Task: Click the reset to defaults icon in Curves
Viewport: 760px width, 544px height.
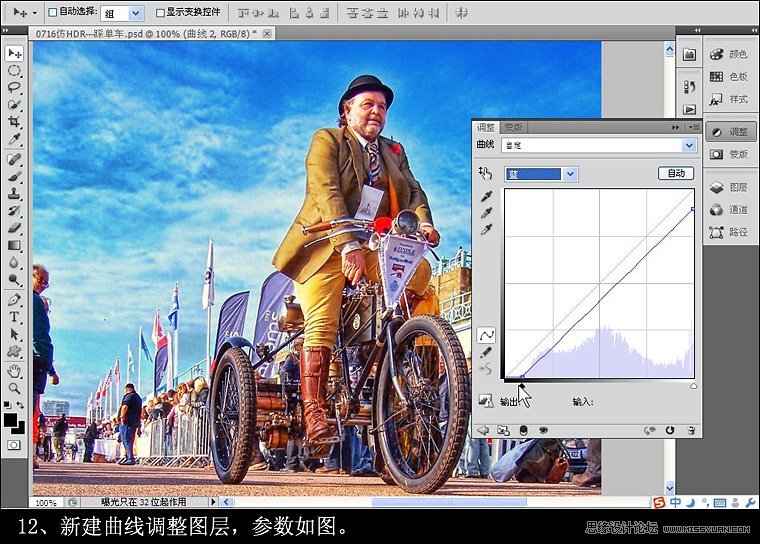Action: click(670, 431)
